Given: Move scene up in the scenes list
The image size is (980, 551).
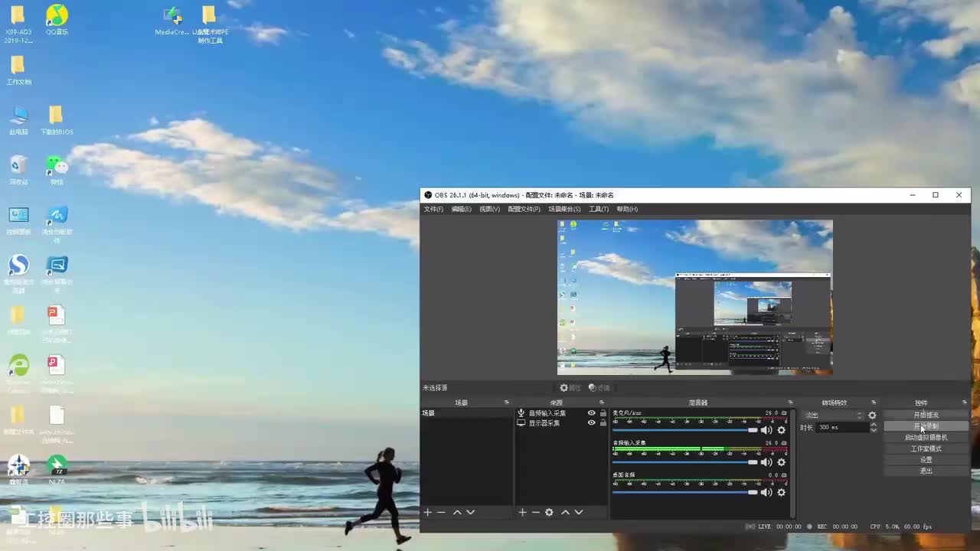Looking at the screenshot, I should point(457,512).
